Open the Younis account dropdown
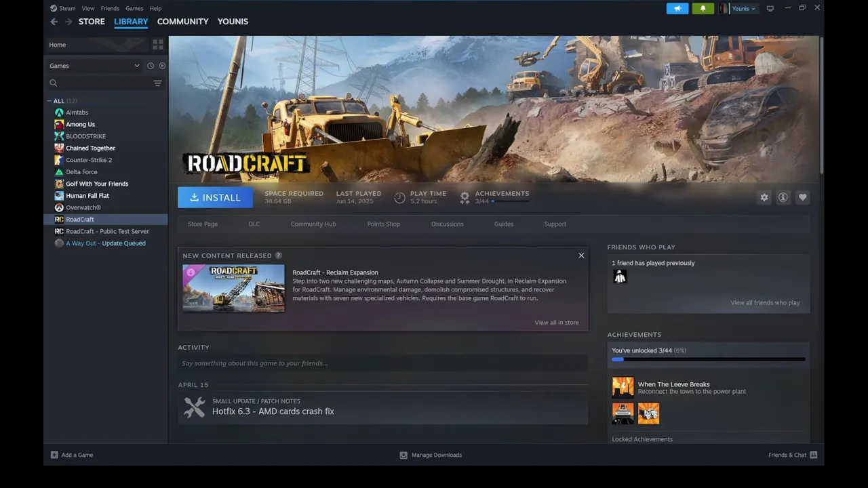This screenshot has height=488, width=868. pos(744,9)
